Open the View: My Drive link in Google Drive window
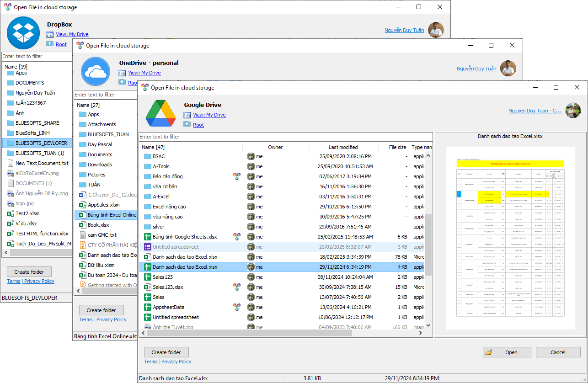Screen dimensions: 588x383 pyautogui.click(x=209, y=115)
